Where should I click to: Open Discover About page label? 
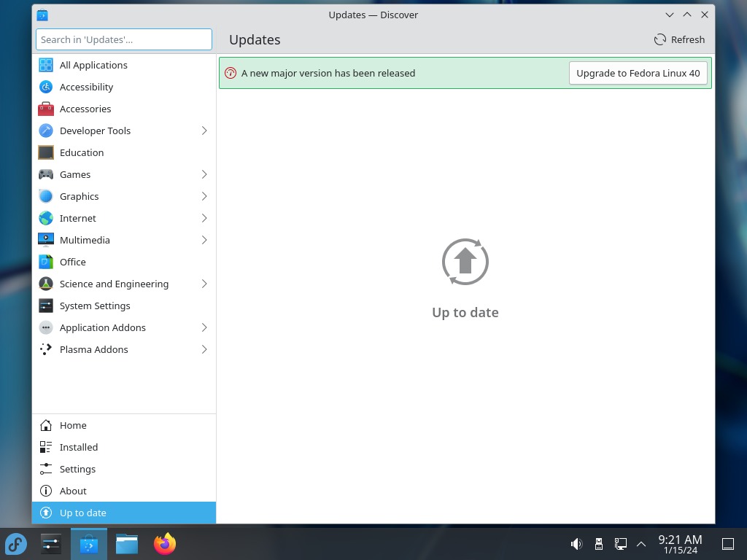click(73, 491)
